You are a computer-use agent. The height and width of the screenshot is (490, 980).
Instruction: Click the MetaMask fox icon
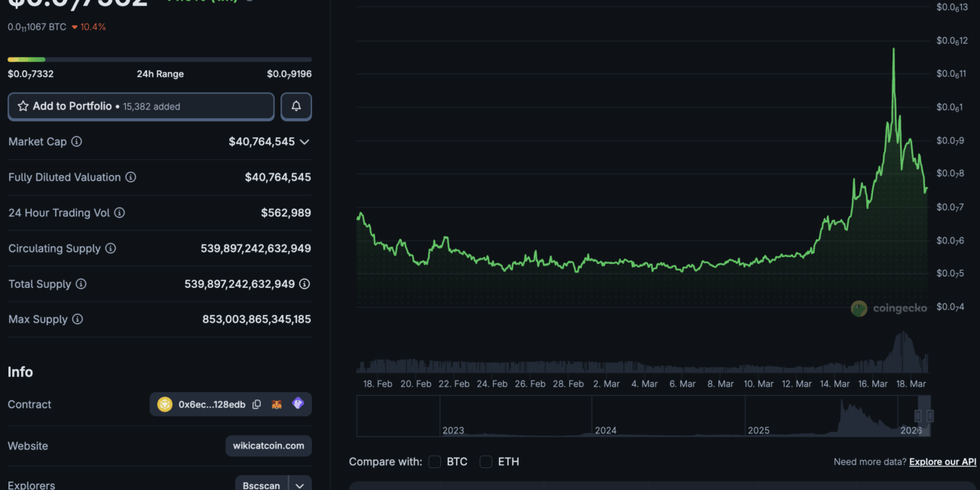click(x=277, y=405)
